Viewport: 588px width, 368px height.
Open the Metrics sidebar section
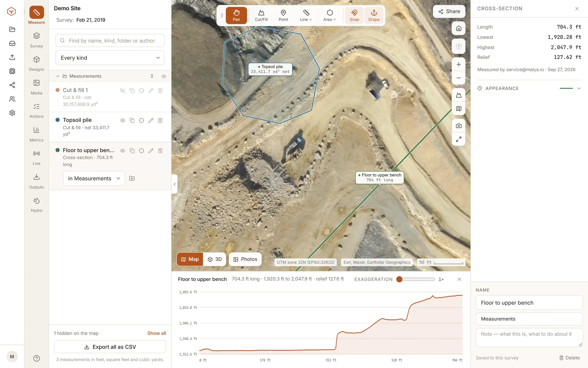tap(37, 134)
